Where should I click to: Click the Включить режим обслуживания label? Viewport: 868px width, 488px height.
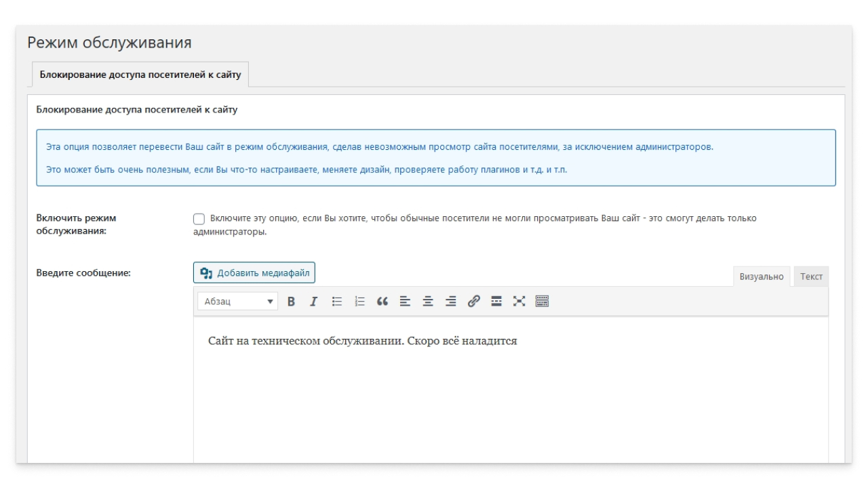(x=76, y=224)
